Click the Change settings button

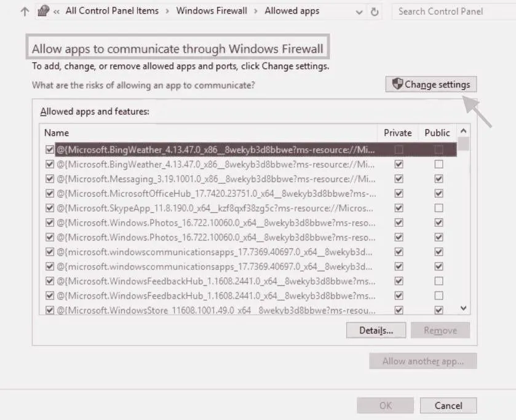[x=431, y=84]
